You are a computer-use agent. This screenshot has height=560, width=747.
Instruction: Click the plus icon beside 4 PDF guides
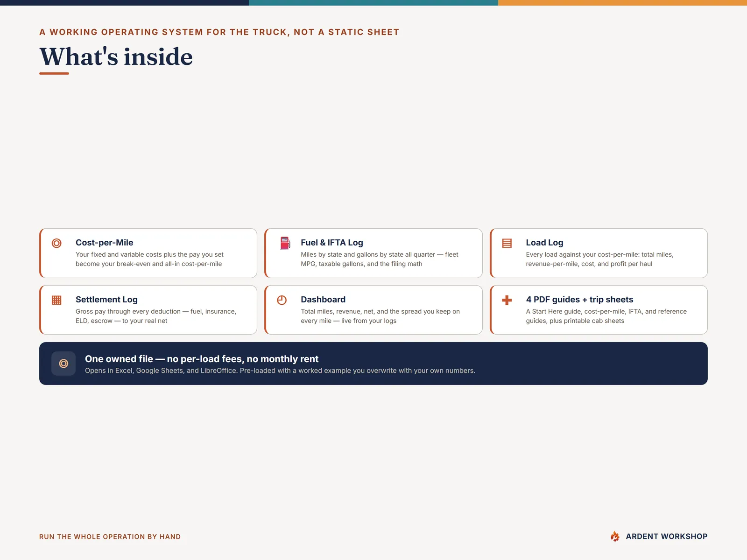coord(507,300)
